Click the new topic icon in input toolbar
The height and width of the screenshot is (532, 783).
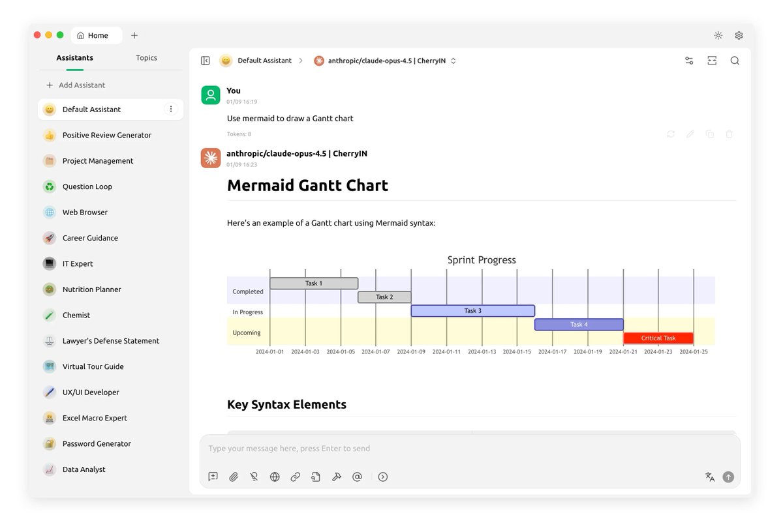click(x=213, y=477)
